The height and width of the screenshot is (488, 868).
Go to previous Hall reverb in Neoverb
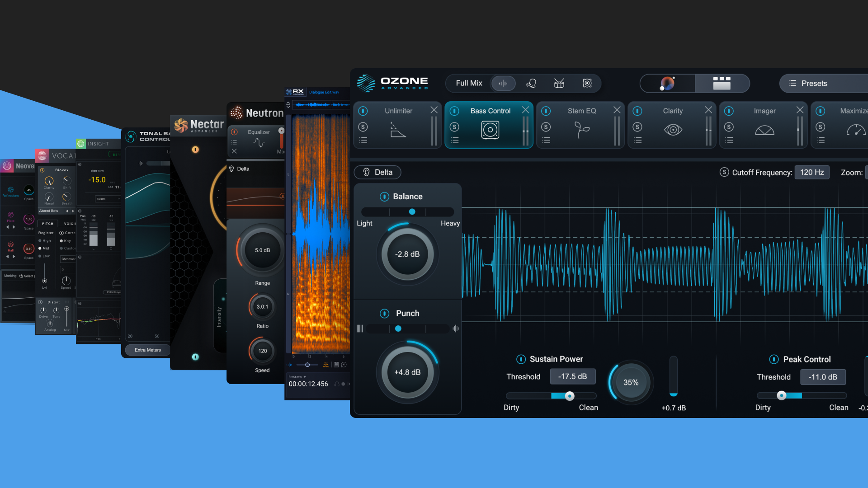(8, 256)
